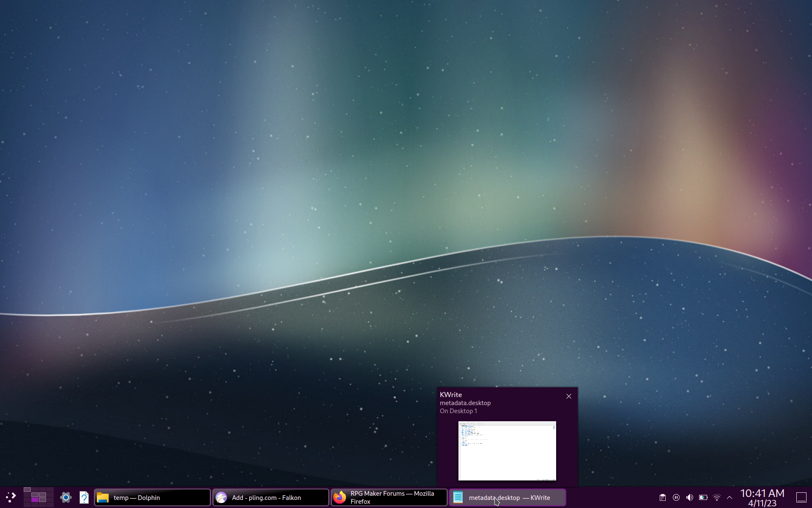Open the audio volume tray icon
This screenshot has width=812, height=508.
[690, 497]
